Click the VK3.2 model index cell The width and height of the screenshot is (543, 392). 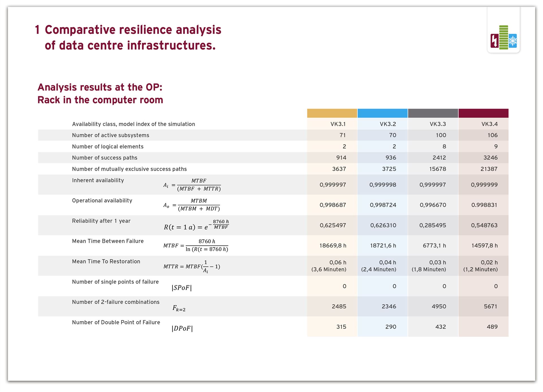tap(388, 124)
